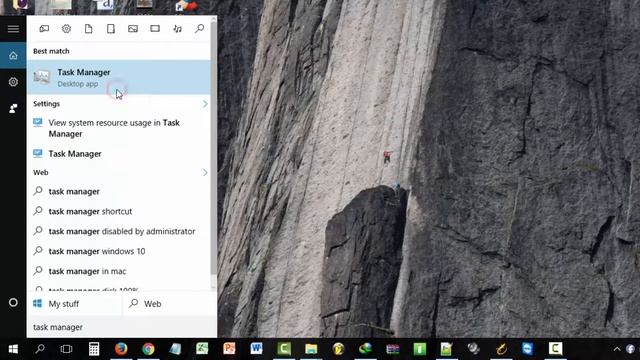This screenshot has height=360, width=640.
Task: Click the task manager search input box
Action: [122, 327]
